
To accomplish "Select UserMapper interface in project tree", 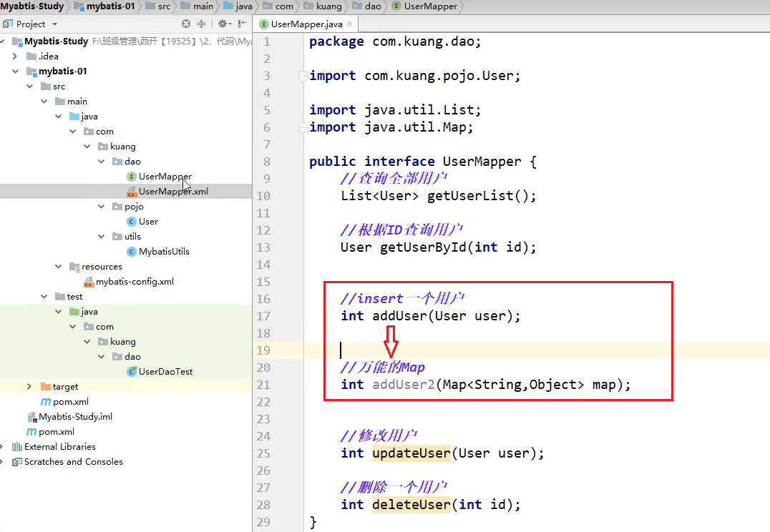I will pos(165,176).
